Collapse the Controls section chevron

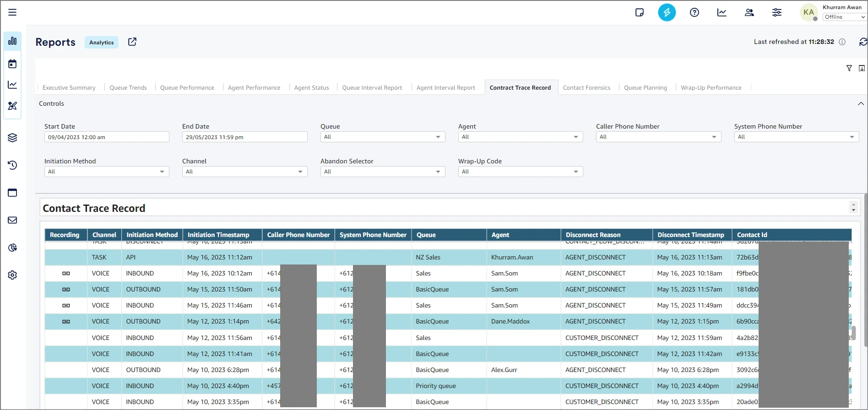pos(860,104)
